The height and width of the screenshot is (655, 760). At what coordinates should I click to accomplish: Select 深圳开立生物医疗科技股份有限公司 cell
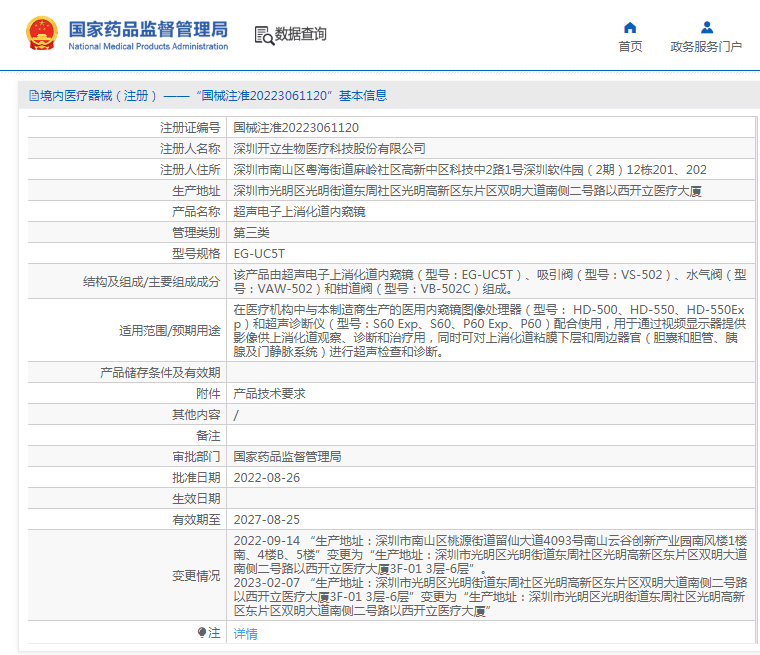pyautogui.click(x=330, y=148)
